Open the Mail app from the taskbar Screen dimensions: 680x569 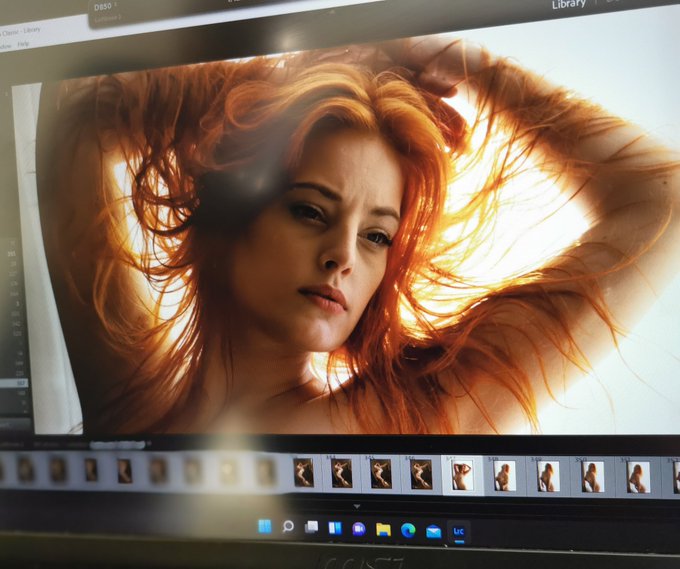tap(433, 531)
